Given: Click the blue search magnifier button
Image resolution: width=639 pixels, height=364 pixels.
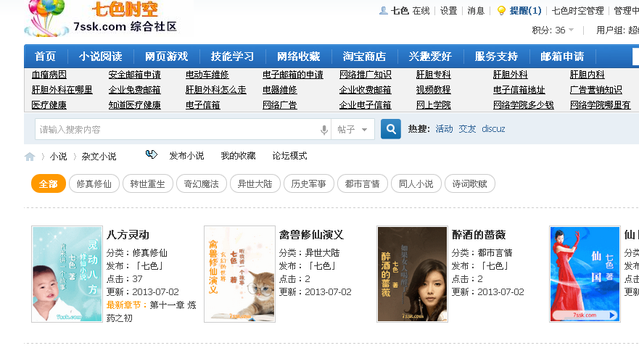Looking at the screenshot, I should tap(391, 129).
